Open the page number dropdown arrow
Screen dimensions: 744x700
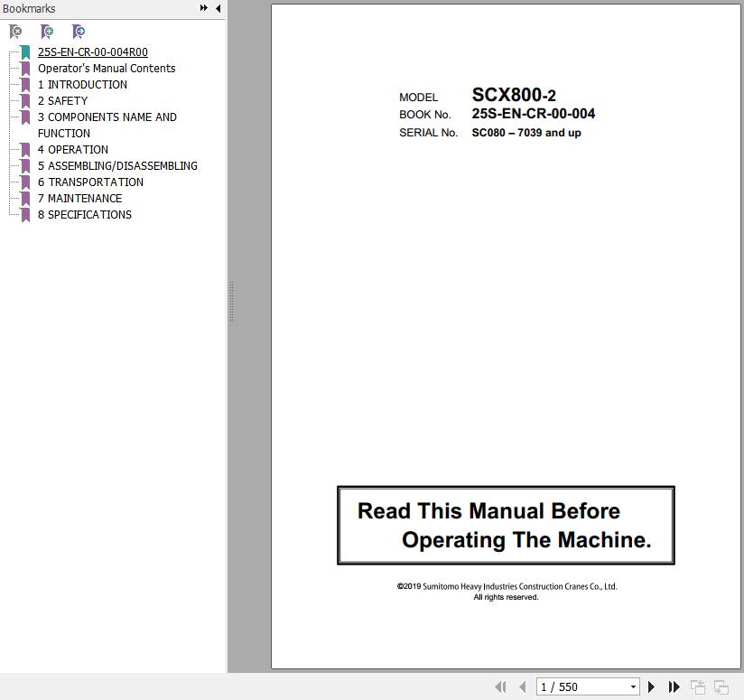pos(633,686)
